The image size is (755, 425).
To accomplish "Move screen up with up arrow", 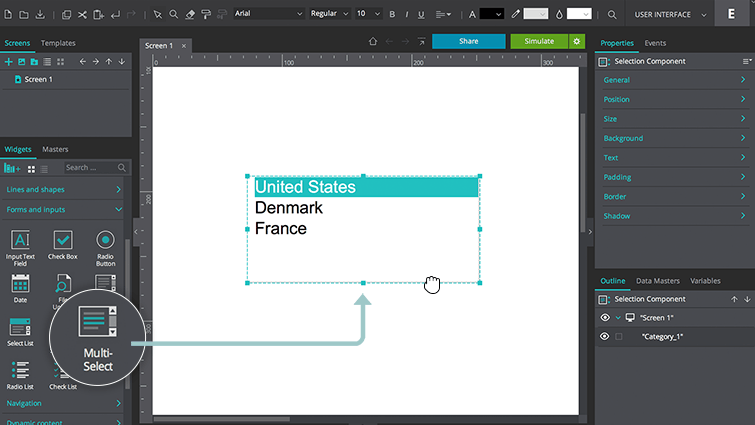I will 109,62.
